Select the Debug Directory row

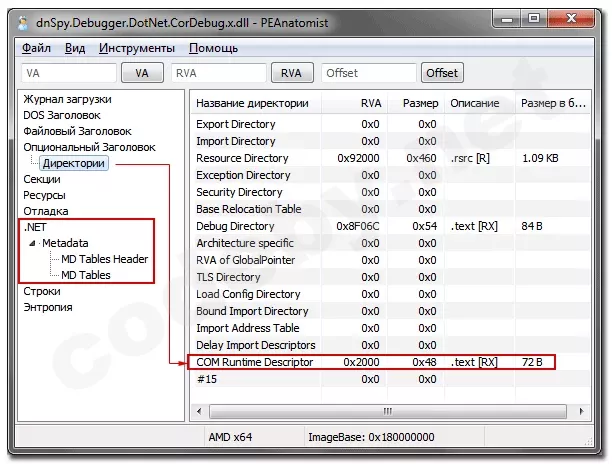tap(390, 226)
